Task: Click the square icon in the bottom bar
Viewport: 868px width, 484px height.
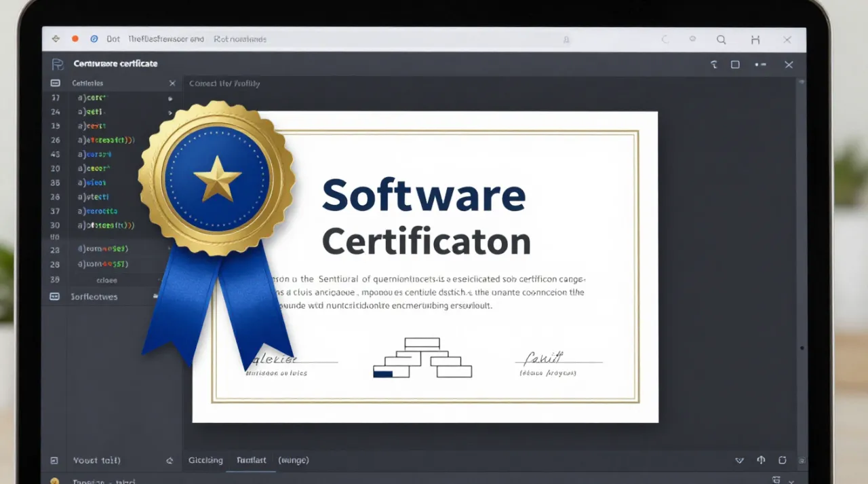Action: [783, 460]
